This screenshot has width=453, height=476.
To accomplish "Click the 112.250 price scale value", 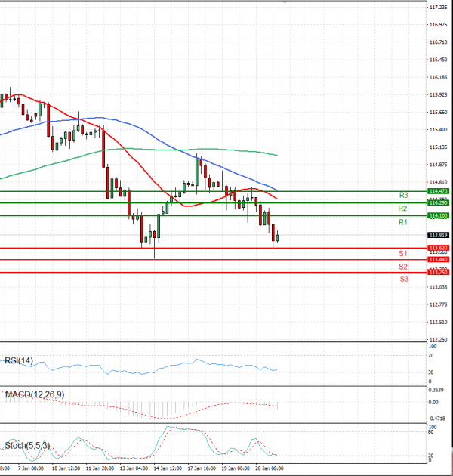I will click(x=439, y=340).
